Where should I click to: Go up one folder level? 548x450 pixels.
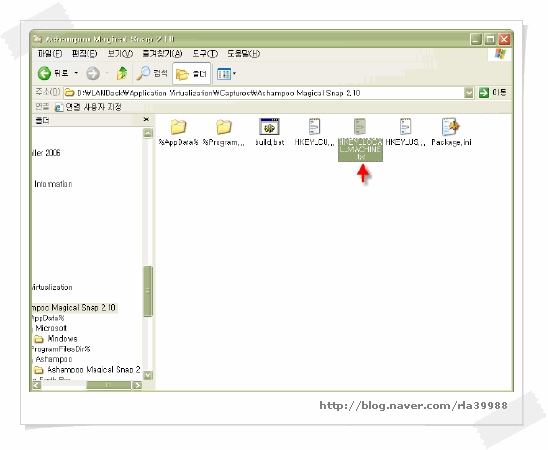coord(122,73)
